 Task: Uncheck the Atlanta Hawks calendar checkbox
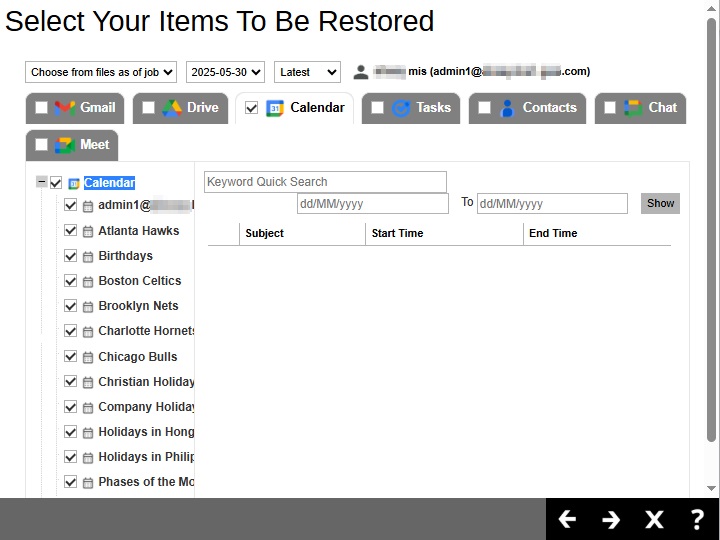70,230
